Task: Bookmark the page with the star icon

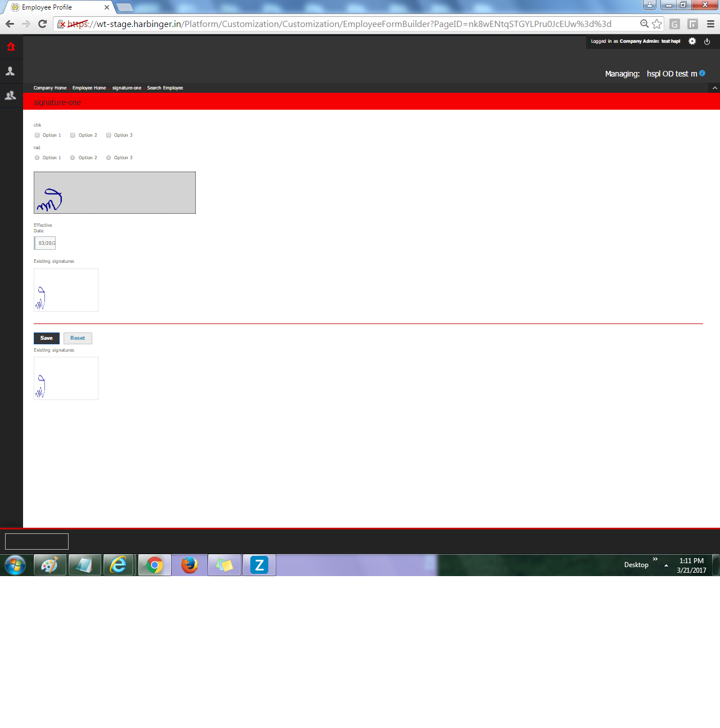Action: 656,24
